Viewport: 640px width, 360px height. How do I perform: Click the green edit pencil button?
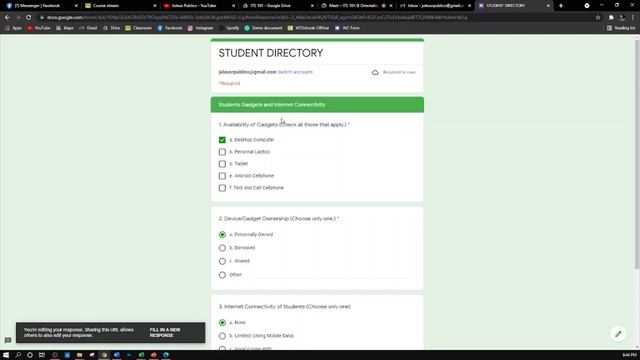[618, 334]
